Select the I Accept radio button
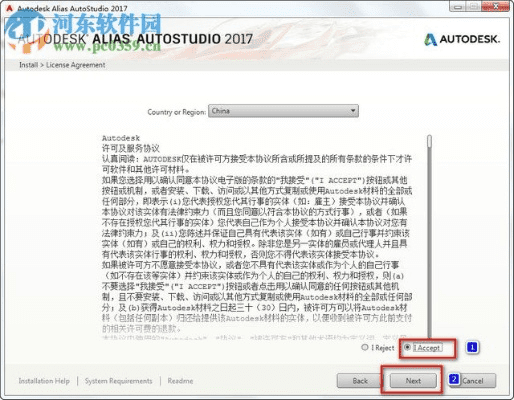This screenshot has width=514, height=400. click(407, 347)
